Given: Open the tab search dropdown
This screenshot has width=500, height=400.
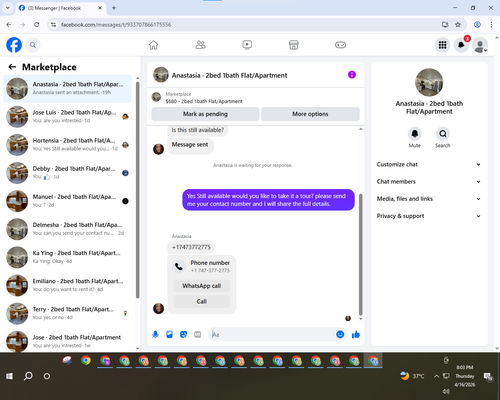Looking at the screenshot, I should coord(7,8).
